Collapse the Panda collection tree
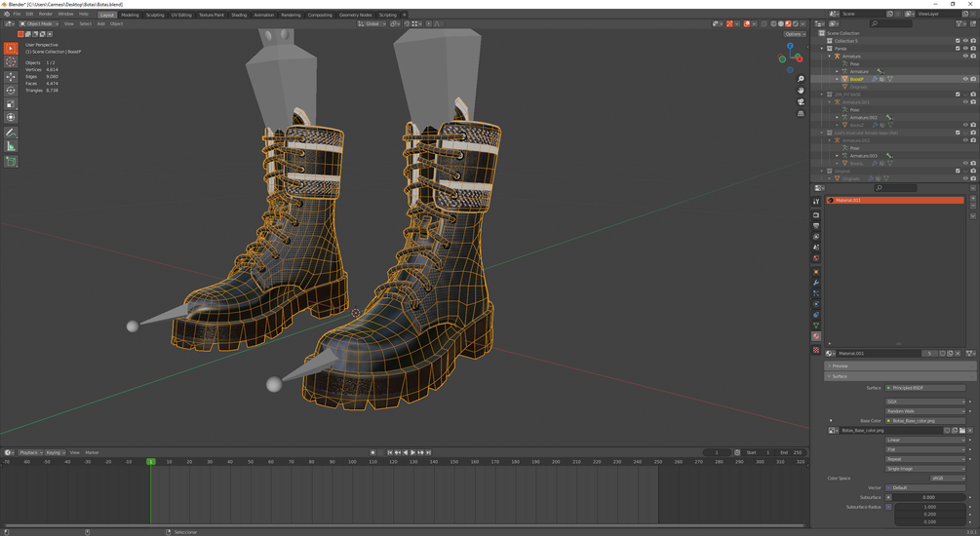The image size is (980, 536). (x=822, y=48)
